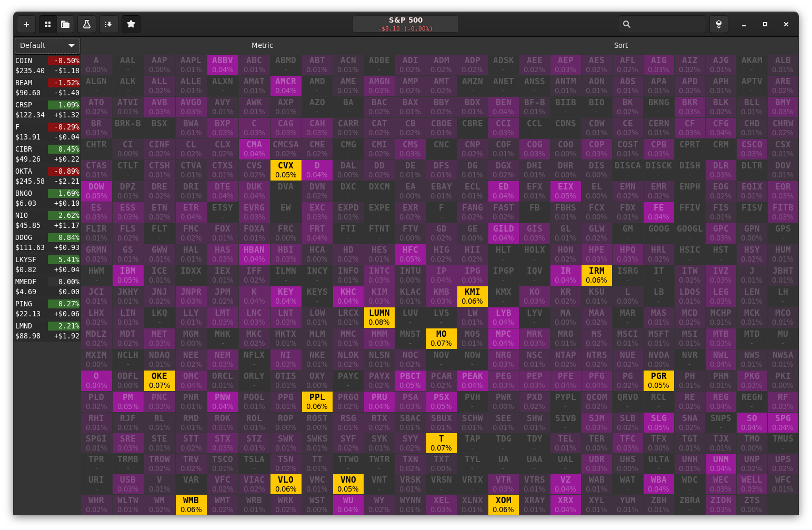Click the magnifier icon in search box
The image size is (812, 530).
click(x=627, y=24)
